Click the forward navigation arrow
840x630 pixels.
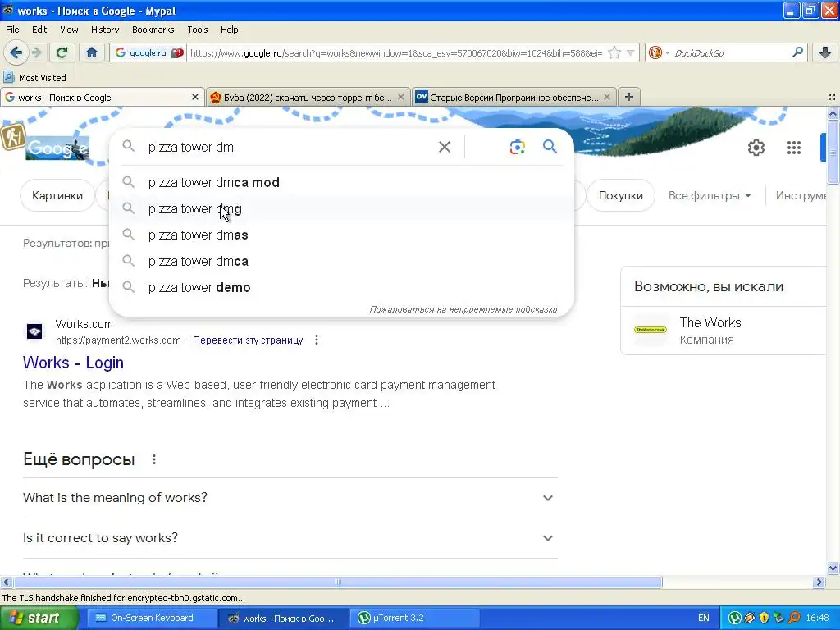[x=36, y=52]
